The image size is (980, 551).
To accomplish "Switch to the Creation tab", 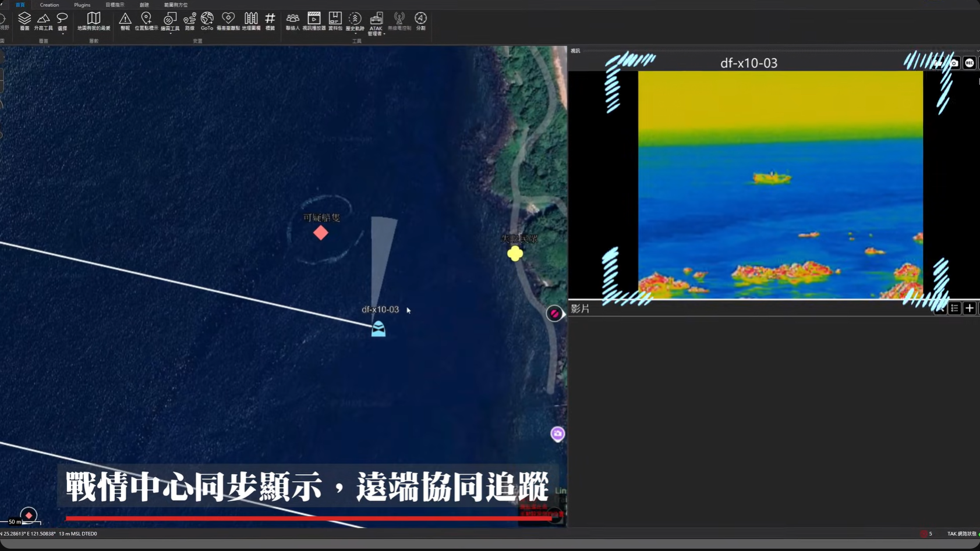I will coord(49,5).
